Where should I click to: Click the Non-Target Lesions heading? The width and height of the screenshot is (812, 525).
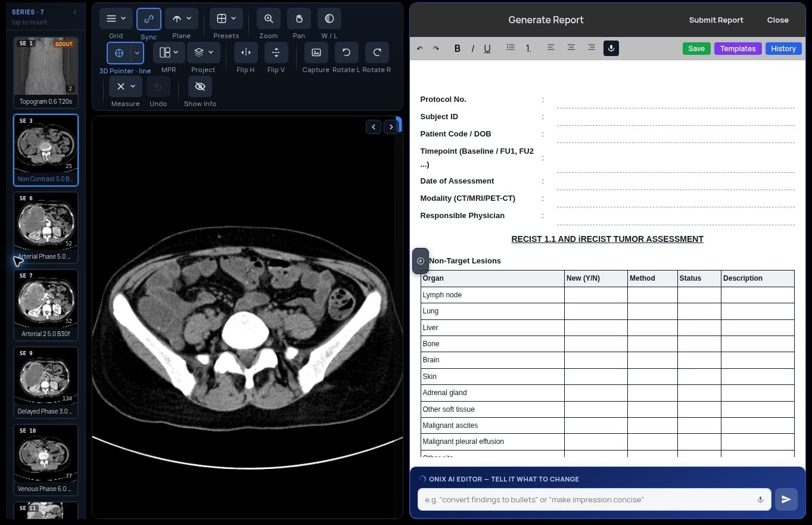point(465,261)
